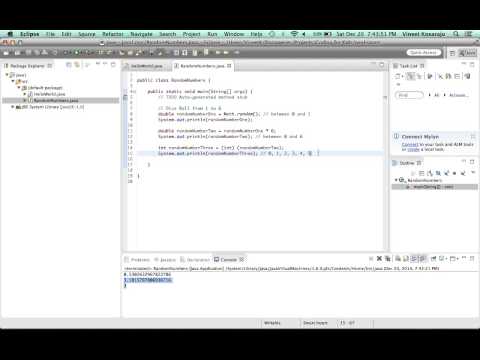Open the Window menu
Image resolution: width=480 pixels, height=360 pixels.
234,34
